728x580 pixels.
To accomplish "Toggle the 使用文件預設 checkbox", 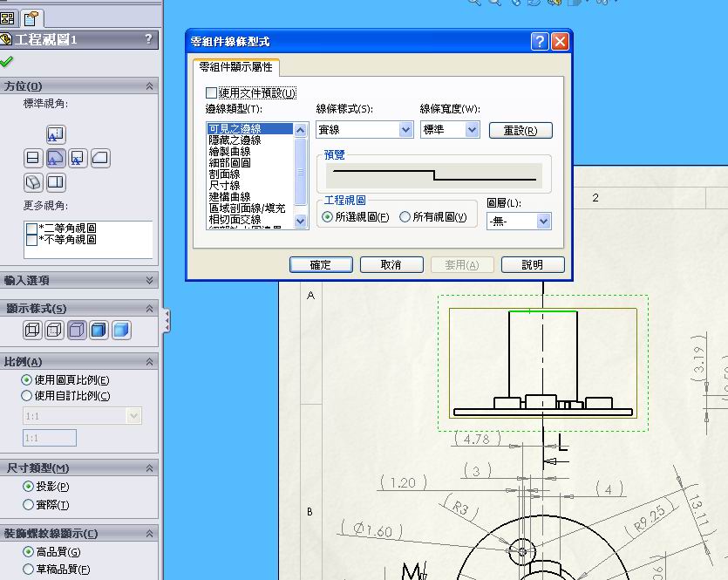I will (211, 92).
